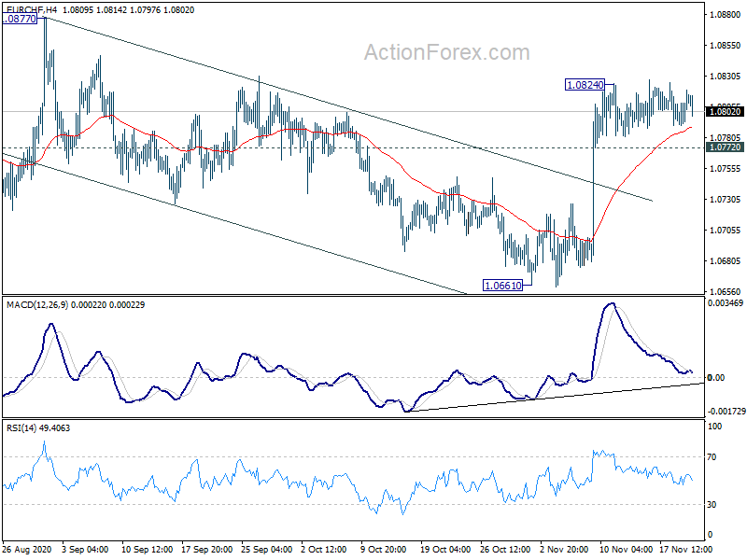Click the 25 Sep 04:00 time label
747x560 pixels.
pos(267,549)
